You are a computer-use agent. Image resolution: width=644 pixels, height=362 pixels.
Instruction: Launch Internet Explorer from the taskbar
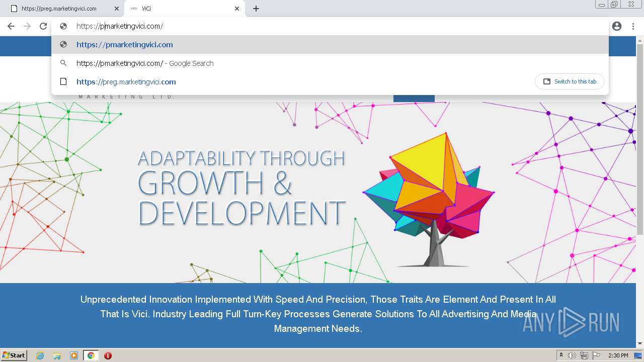coord(40,355)
